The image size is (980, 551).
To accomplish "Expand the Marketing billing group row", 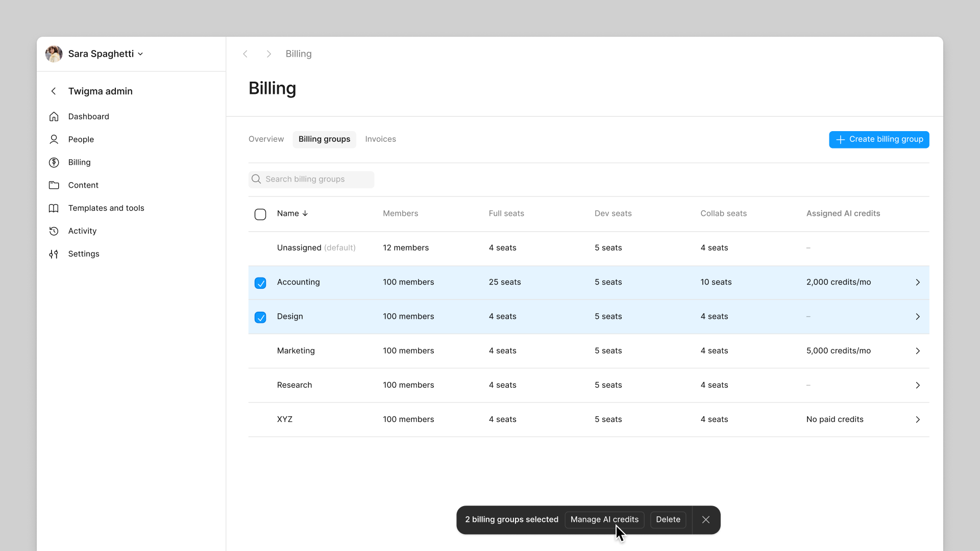I will click(918, 351).
